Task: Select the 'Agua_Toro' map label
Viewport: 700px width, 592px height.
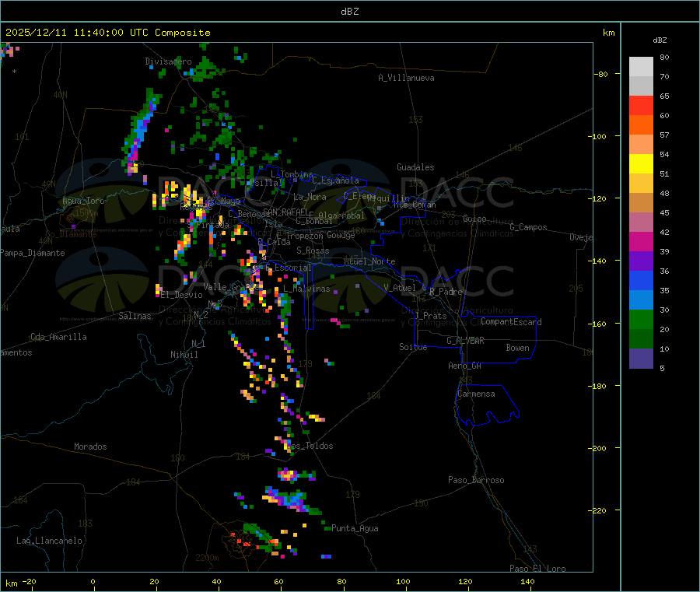Action: pos(83,201)
